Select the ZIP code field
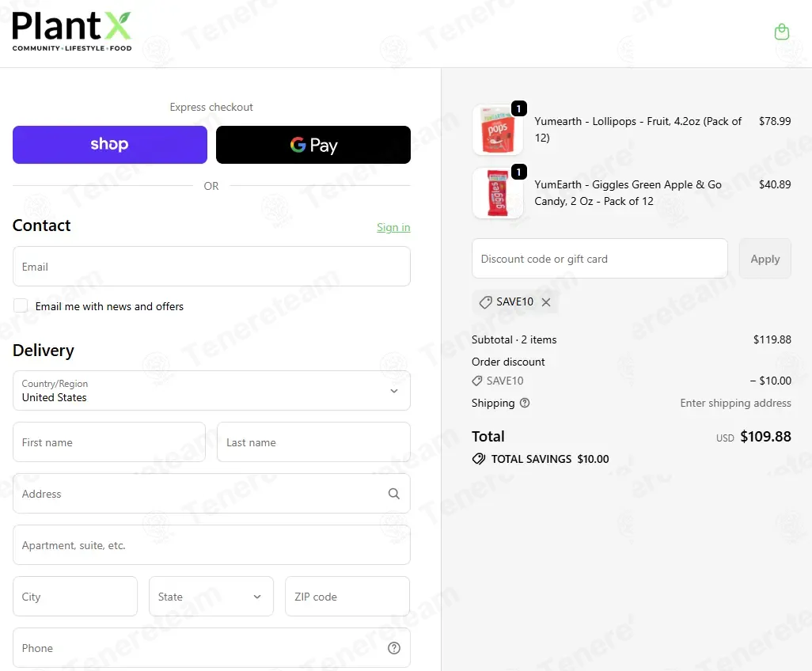812x671 pixels. (347, 597)
